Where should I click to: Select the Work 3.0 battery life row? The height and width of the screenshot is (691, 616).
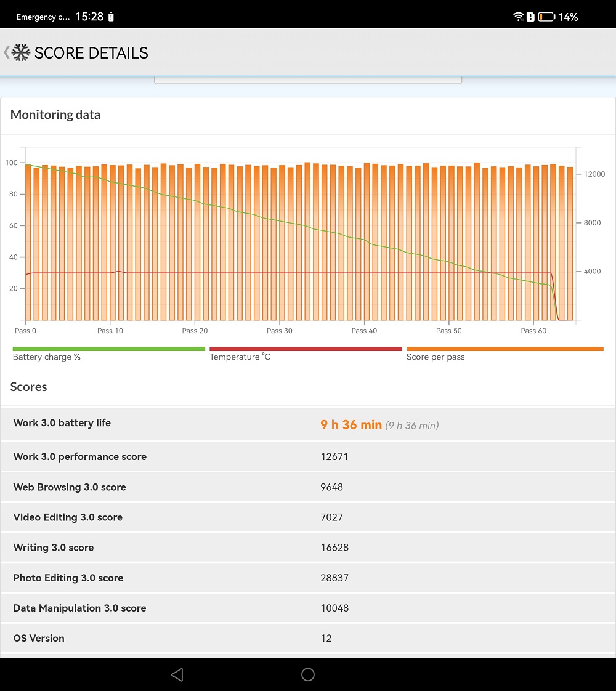[x=308, y=424]
